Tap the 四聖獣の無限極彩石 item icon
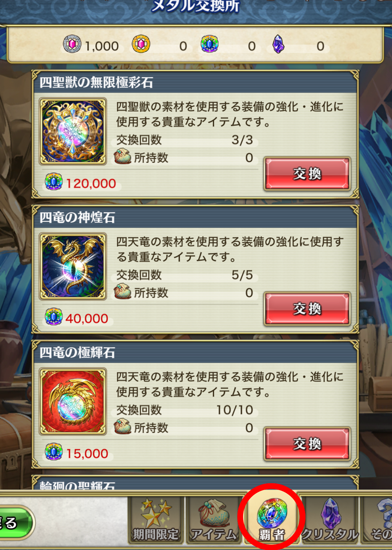The height and width of the screenshot is (550, 392). (x=73, y=131)
